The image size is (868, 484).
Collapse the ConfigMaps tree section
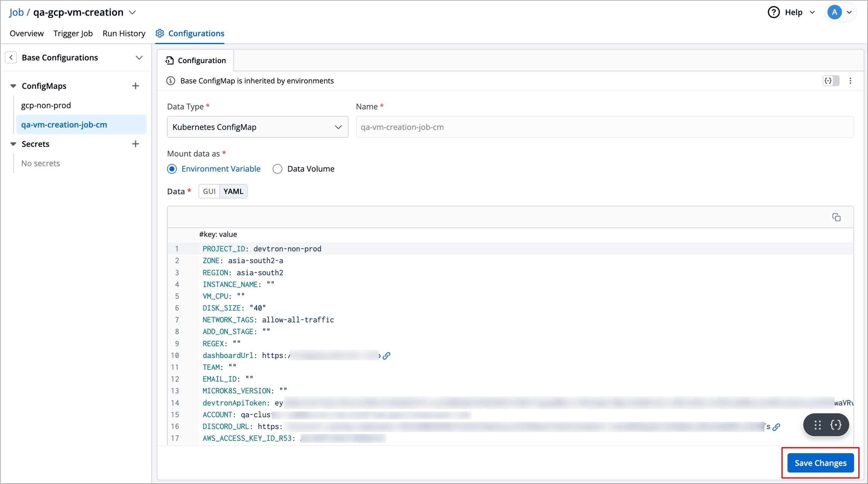click(13, 86)
